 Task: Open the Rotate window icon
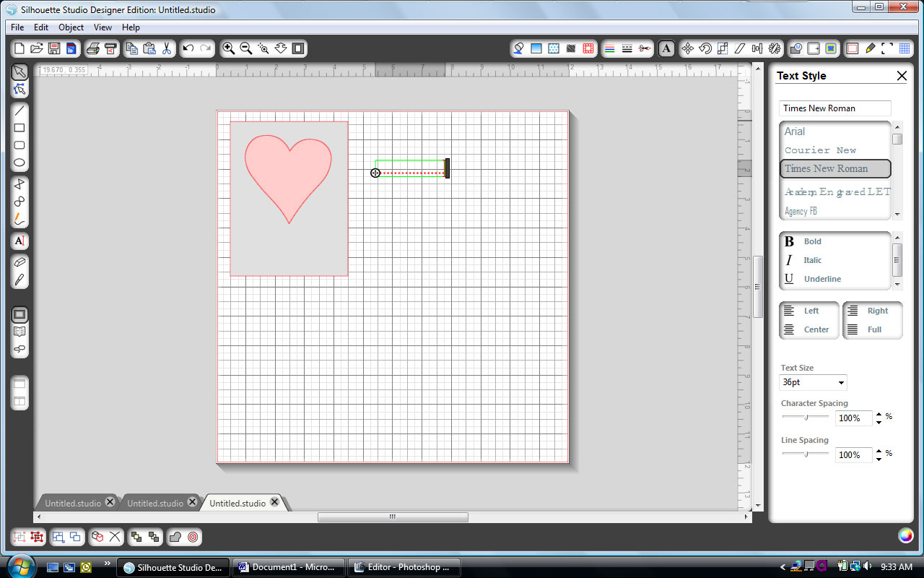pos(705,48)
